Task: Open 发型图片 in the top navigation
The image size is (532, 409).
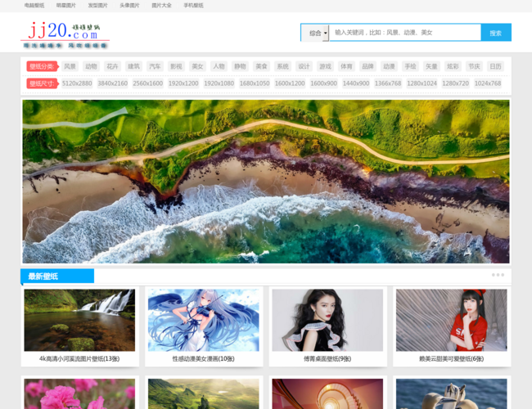Action: click(97, 6)
